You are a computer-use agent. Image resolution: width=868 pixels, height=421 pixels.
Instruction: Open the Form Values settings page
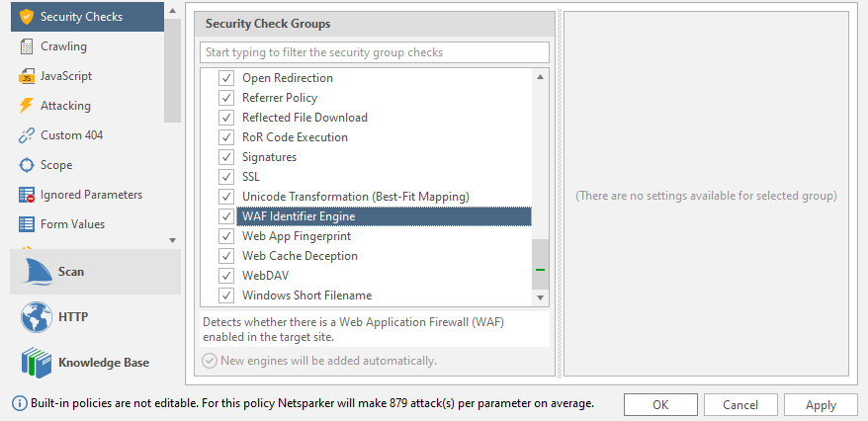coord(87,224)
